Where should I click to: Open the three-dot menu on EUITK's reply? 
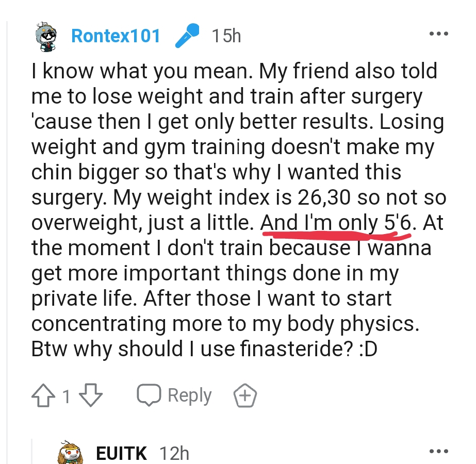tap(439, 451)
